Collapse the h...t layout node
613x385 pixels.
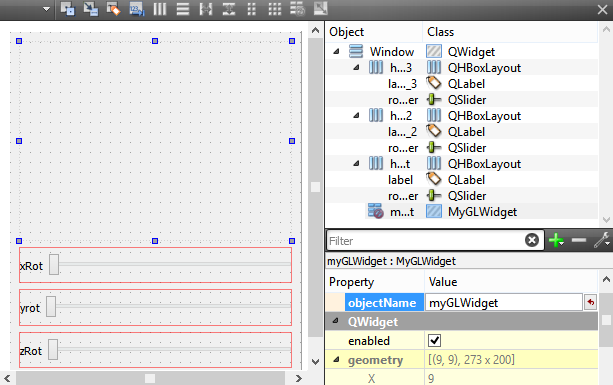[356, 163]
